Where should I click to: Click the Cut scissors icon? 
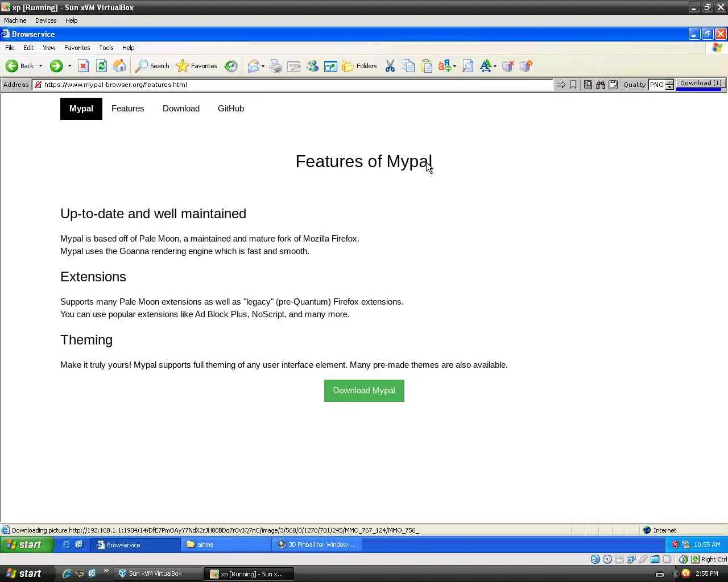[390, 66]
